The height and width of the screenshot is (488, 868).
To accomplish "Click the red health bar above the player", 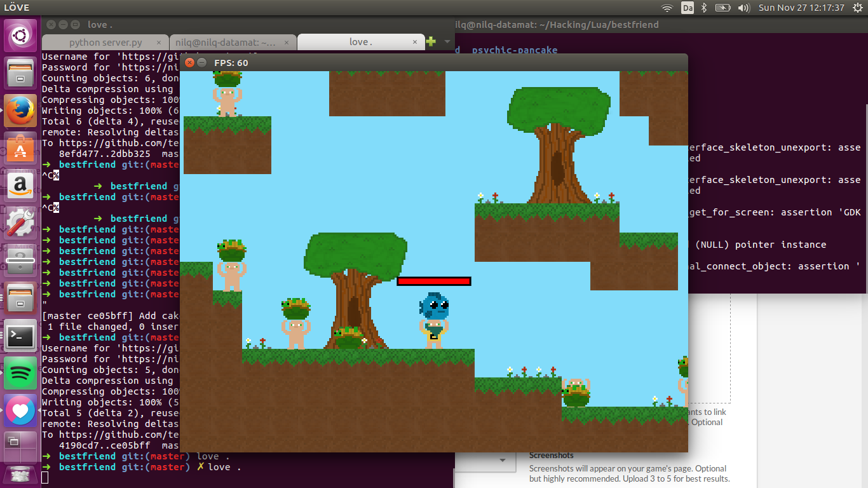I will coord(434,281).
